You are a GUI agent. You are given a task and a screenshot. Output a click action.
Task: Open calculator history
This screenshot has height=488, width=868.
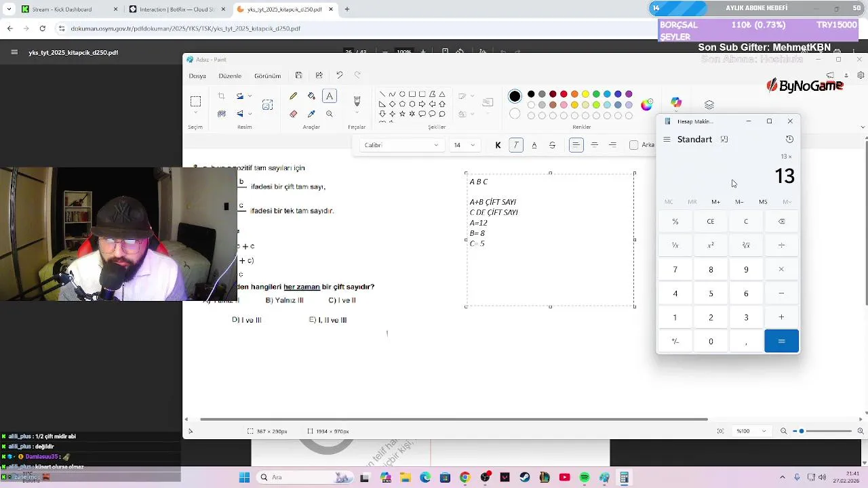pos(789,139)
